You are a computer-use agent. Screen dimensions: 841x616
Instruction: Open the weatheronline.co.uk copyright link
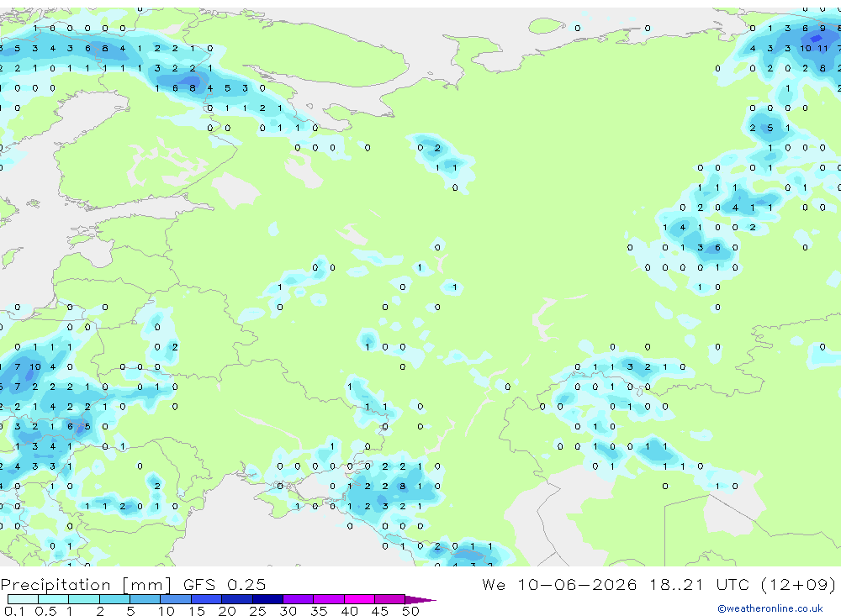770,608
